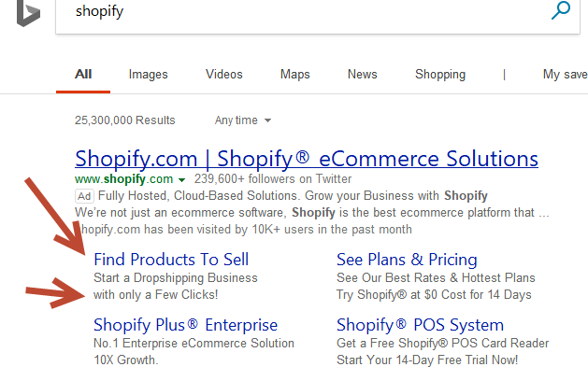The width and height of the screenshot is (588, 367).
Task: Click the Bing logo icon
Action: point(28,13)
